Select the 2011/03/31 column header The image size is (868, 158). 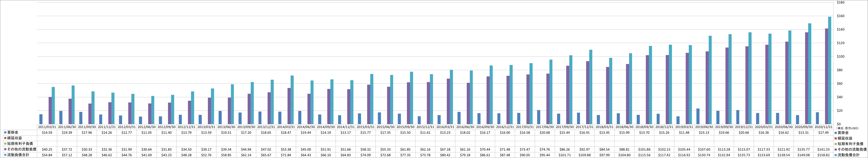coord(47,127)
